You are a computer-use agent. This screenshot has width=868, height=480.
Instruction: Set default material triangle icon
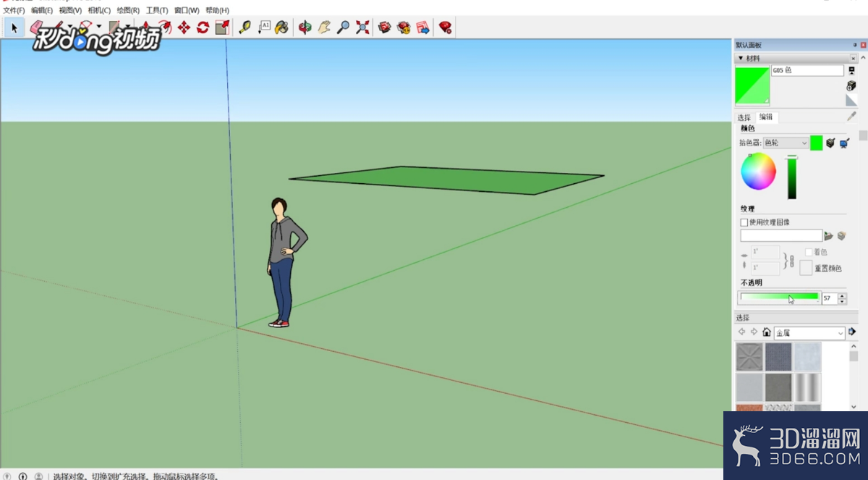click(851, 100)
